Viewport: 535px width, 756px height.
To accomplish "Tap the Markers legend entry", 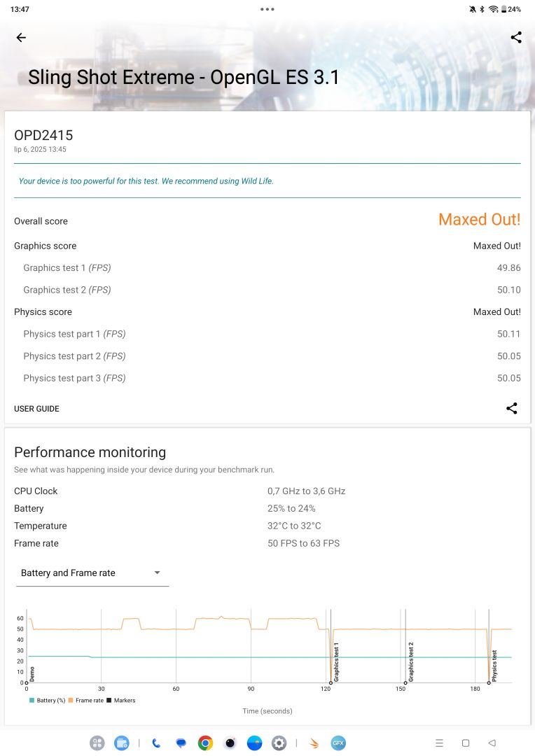I will 120,701.
